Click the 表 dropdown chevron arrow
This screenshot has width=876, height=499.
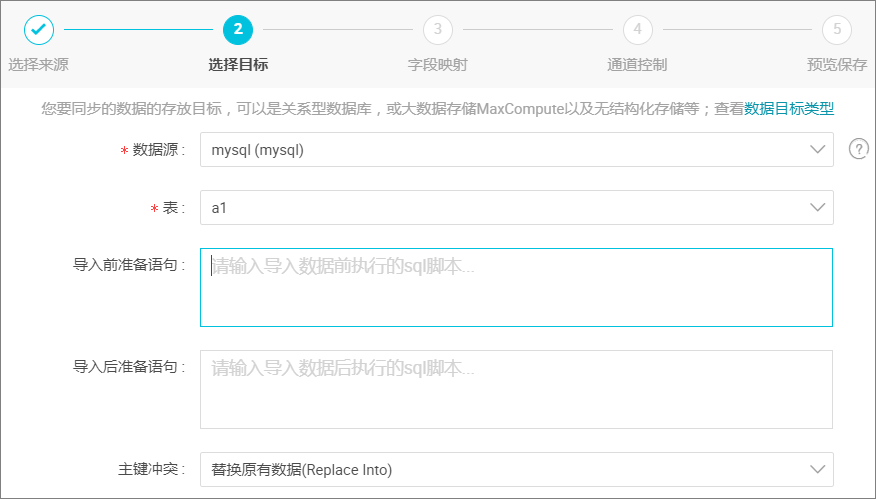click(817, 208)
